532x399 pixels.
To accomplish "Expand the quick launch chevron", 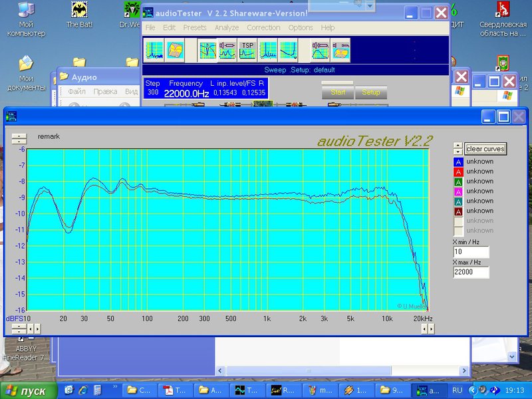I will coord(115,386).
